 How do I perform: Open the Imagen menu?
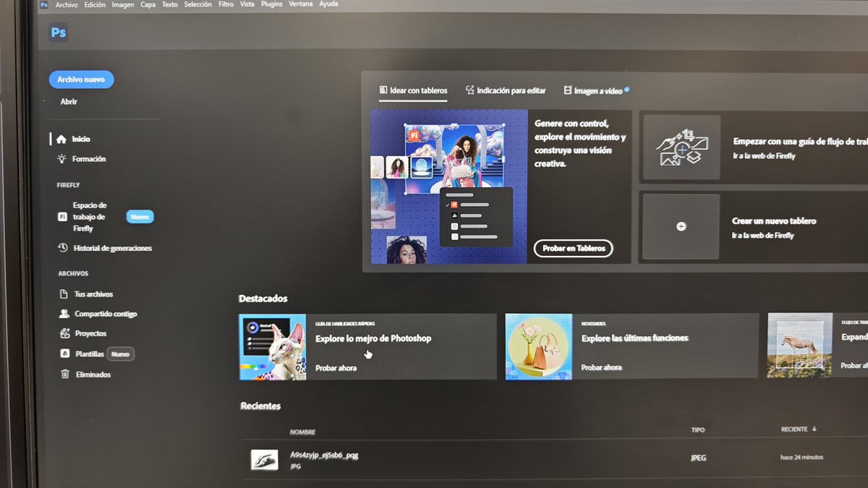click(x=123, y=4)
